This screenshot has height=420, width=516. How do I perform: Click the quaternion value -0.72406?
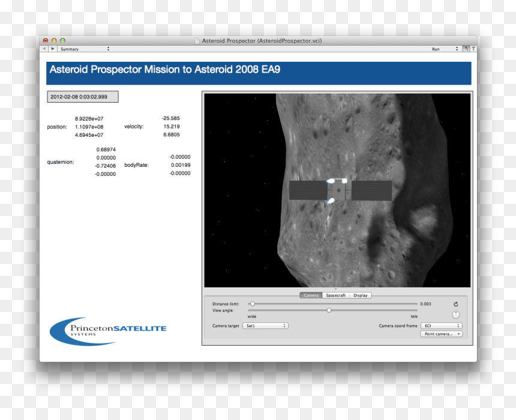pyautogui.click(x=106, y=166)
